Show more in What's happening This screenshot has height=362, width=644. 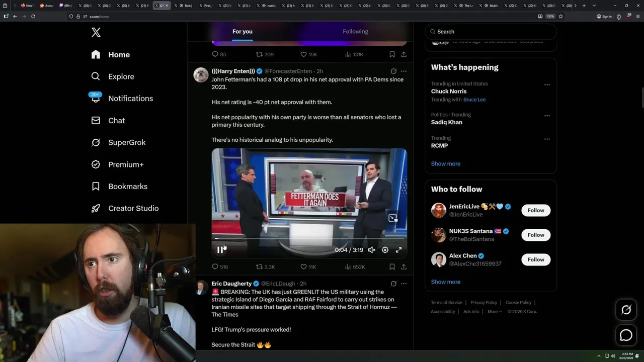click(x=446, y=164)
